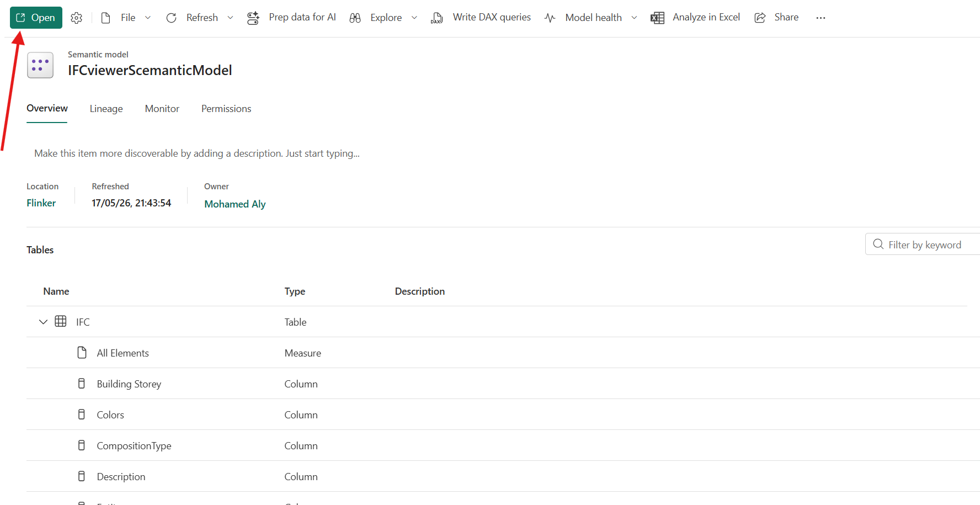The image size is (980, 505).
Task: Click the Prep data for AI icon
Action: (253, 18)
